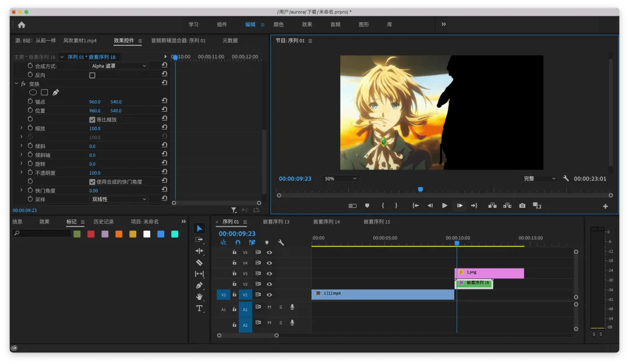
Task: Select the Selection arrow tool
Action: (x=199, y=228)
